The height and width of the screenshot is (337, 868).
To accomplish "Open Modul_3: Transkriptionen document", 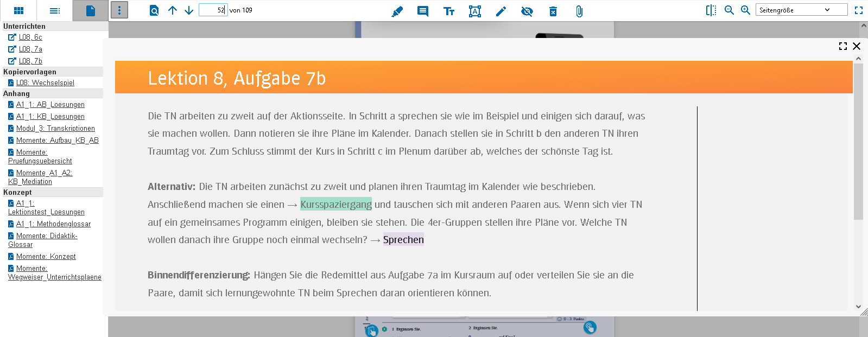I will pyautogui.click(x=55, y=128).
